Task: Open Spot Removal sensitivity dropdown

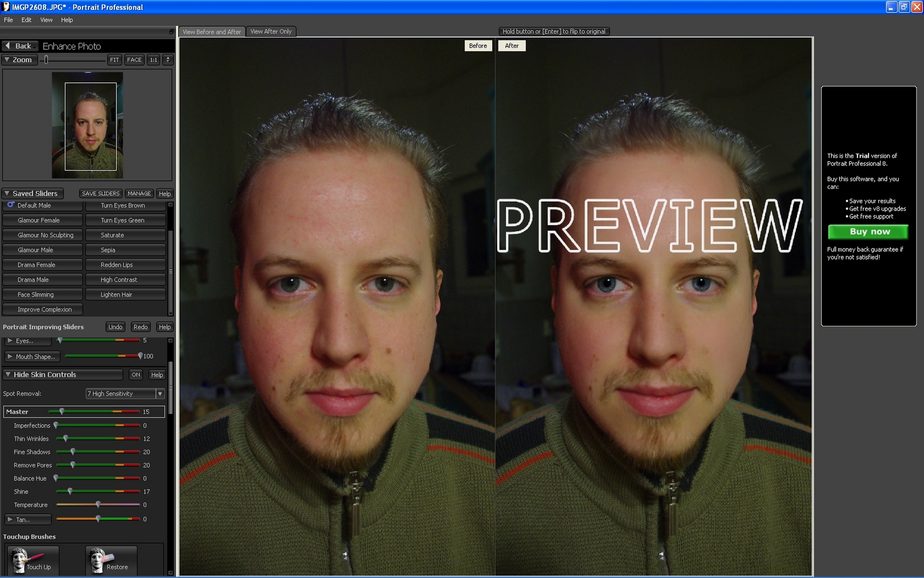Action: tap(161, 394)
